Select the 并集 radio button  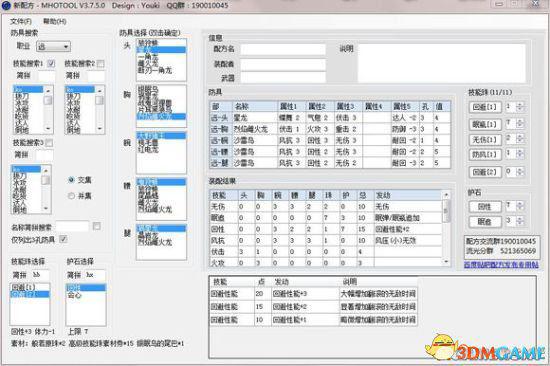tap(71, 196)
